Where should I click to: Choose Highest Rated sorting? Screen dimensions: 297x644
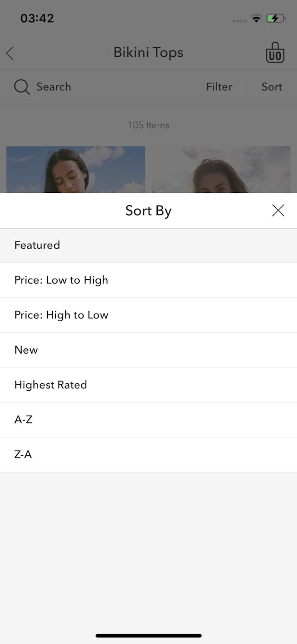pyautogui.click(x=51, y=385)
